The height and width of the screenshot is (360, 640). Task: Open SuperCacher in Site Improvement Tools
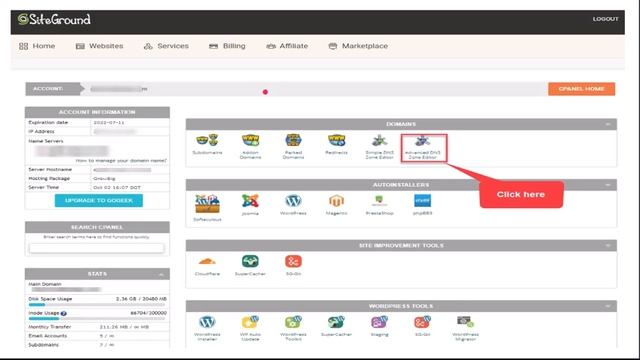click(x=250, y=265)
